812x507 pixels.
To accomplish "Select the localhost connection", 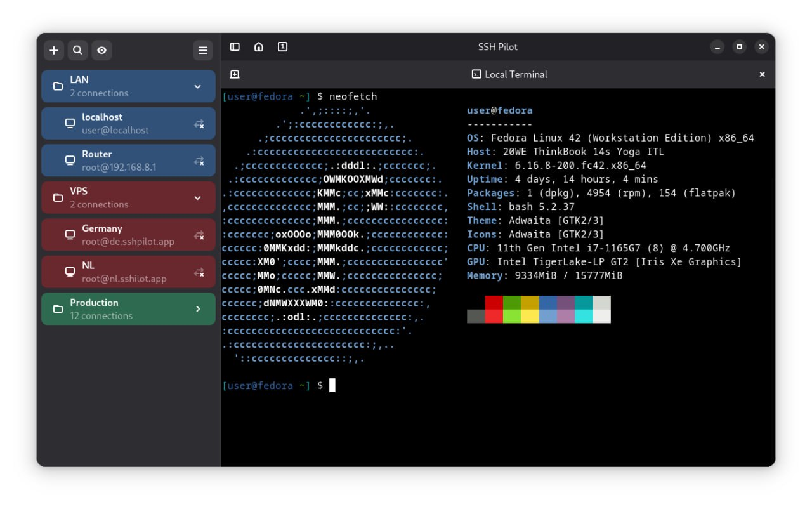I will point(127,123).
